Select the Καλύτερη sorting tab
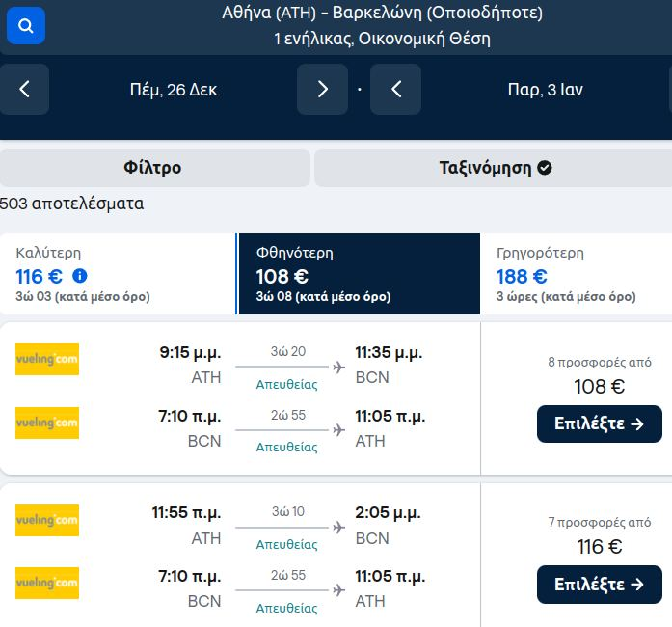The width and height of the screenshot is (672, 627). [x=118, y=274]
